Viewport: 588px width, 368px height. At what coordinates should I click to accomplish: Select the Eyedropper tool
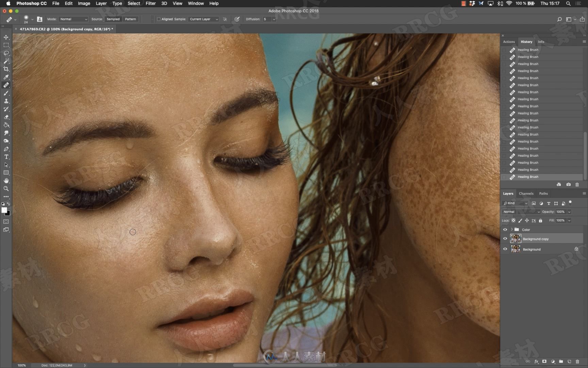6,77
